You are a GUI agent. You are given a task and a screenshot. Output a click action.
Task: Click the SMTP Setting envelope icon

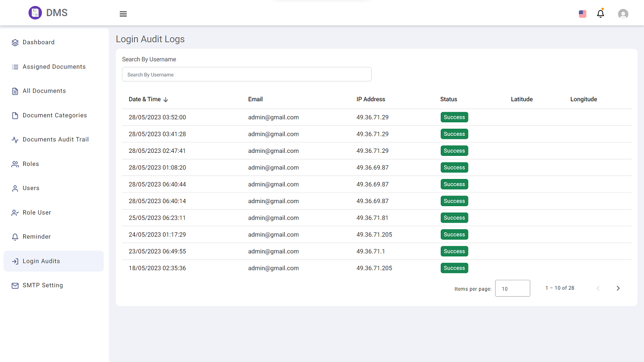pos(15,286)
